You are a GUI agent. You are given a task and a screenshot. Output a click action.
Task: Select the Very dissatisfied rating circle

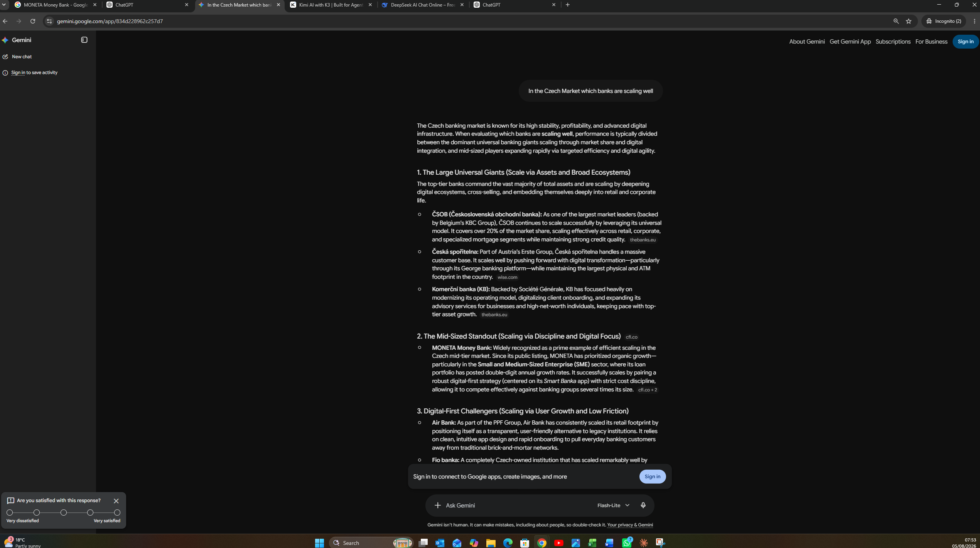[10, 513]
